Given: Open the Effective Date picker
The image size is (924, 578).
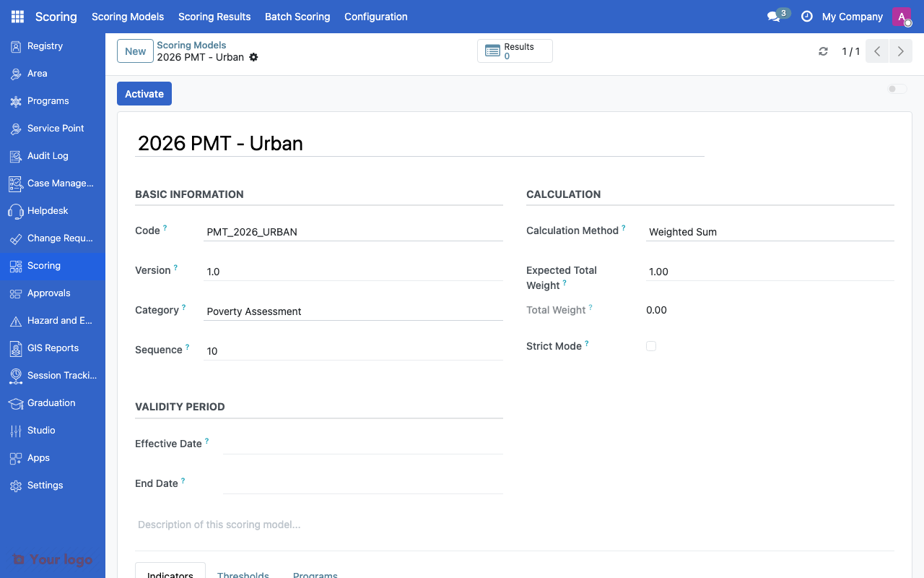Looking at the screenshot, I should [362, 444].
